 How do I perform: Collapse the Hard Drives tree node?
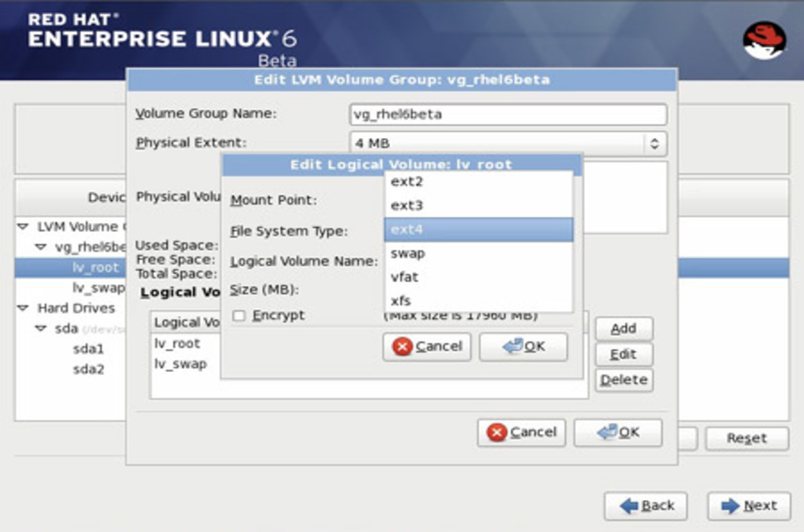tap(23, 308)
